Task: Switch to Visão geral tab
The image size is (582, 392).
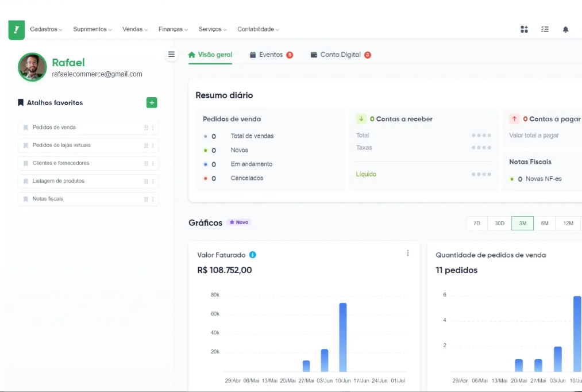Action: (x=210, y=55)
